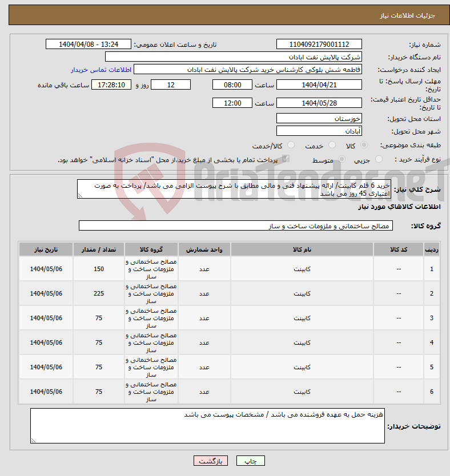This screenshot has width=450, height=476.
Task: Click the ردیف column header
Action: point(432,249)
